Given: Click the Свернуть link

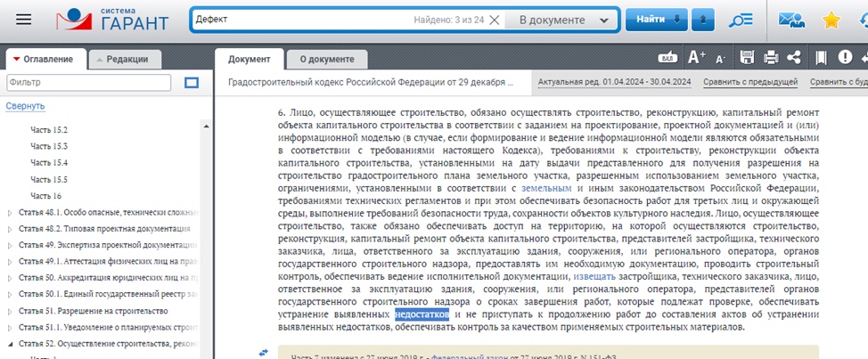Looking at the screenshot, I should point(26,106).
